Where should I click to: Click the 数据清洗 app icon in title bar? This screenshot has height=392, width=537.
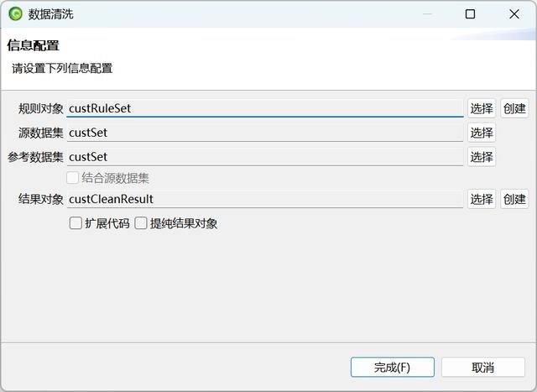click(15, 13)
